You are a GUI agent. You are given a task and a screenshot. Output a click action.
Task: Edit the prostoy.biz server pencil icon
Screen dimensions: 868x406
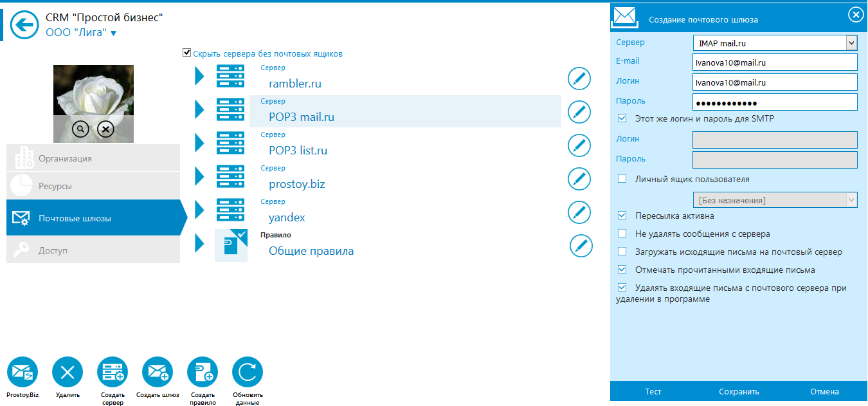click(579, 179)
